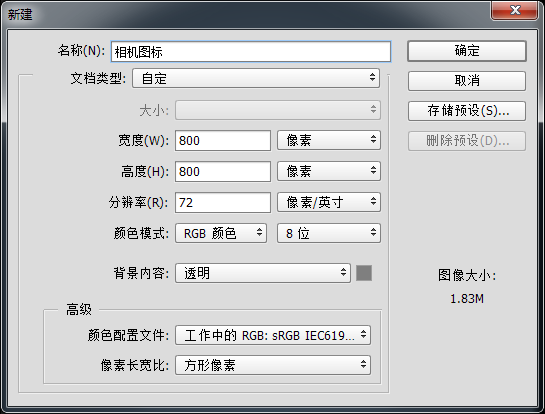
Task: Click the 取消 button
Action: tap(467, 81)
